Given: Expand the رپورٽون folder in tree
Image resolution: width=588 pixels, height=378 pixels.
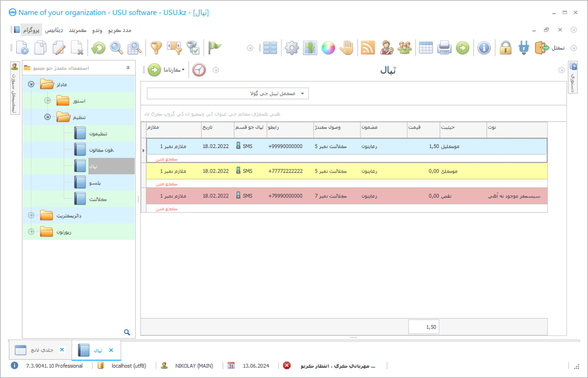Looking at the screenshot, I should tap(31, 232).
